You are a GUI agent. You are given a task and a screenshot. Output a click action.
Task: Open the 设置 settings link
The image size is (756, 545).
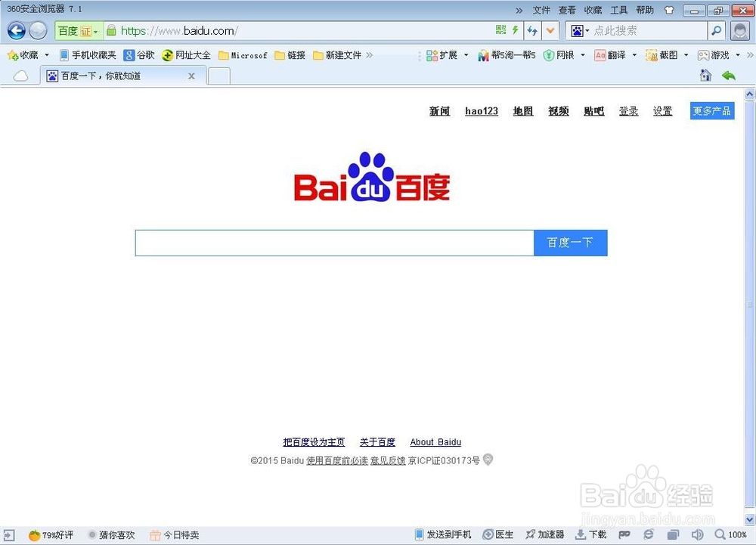[662, 111]
